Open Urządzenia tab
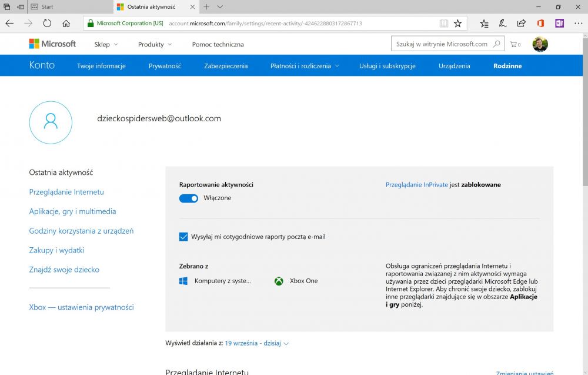The image size is (588, 375). [454, 66]
